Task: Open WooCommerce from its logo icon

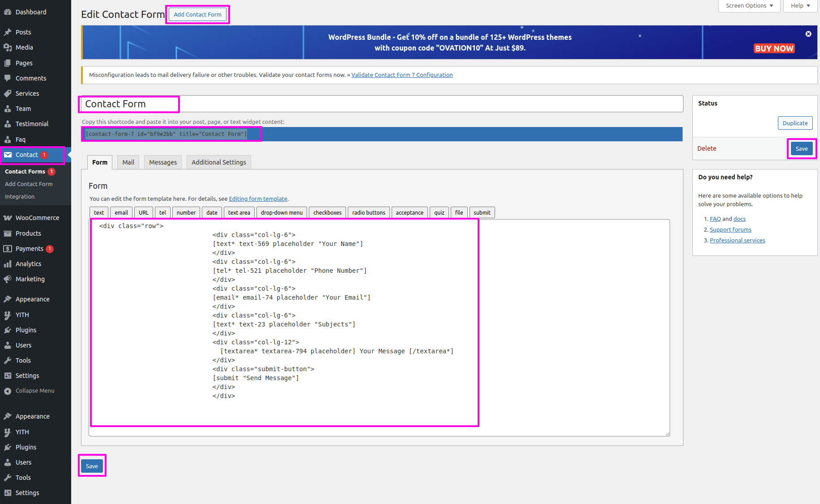Action: [x=8, y=218]
